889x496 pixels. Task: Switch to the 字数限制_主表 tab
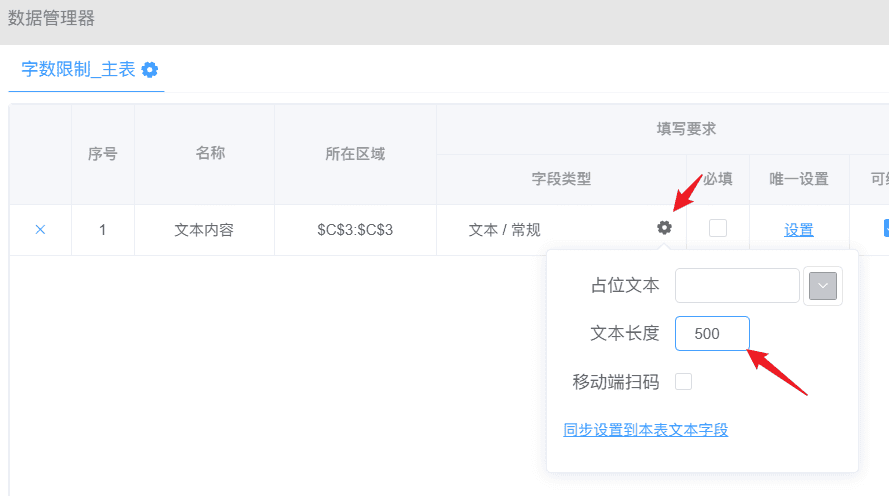click(78, 69)
